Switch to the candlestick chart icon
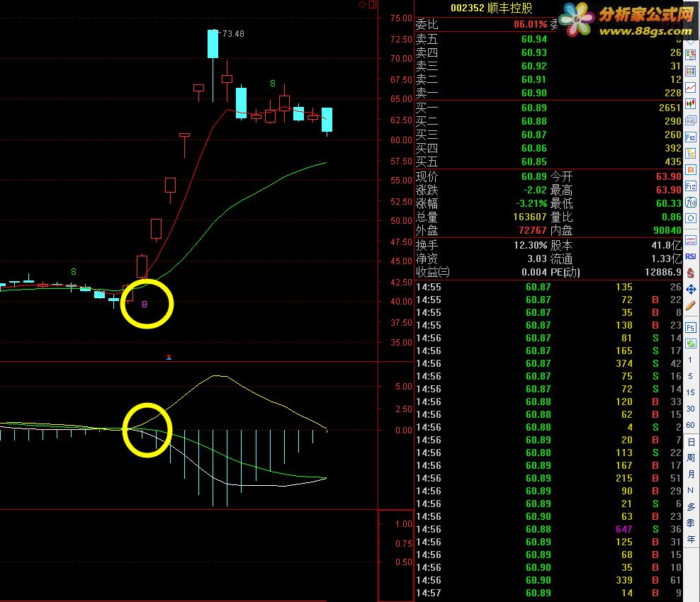This screenshot has width=700, height=602. [691, 104]
